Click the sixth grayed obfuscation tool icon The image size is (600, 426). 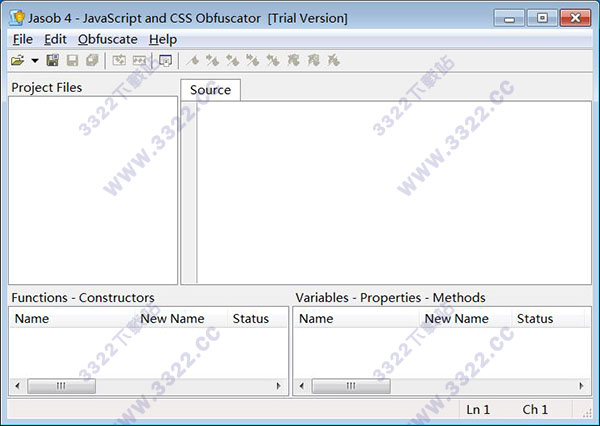click(293, 60)
